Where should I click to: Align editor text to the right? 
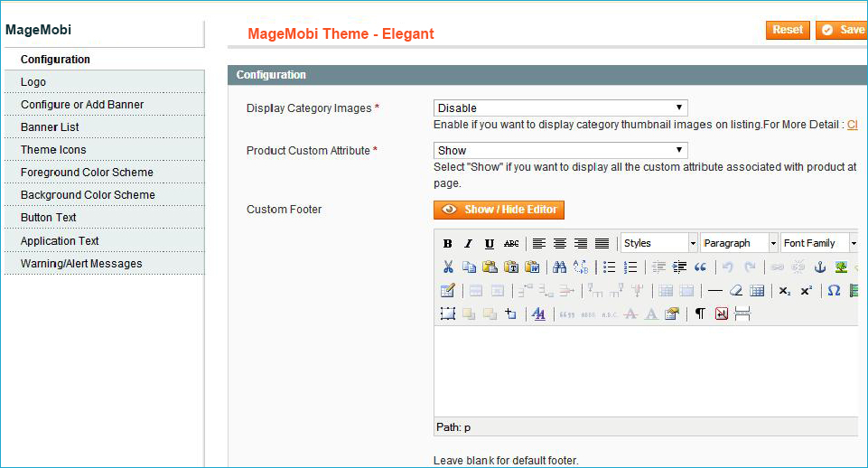(x=581, y=243)
